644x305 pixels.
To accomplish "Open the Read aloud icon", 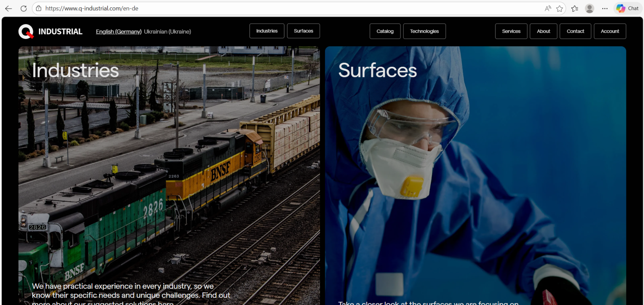I will (x=548, y=8).
